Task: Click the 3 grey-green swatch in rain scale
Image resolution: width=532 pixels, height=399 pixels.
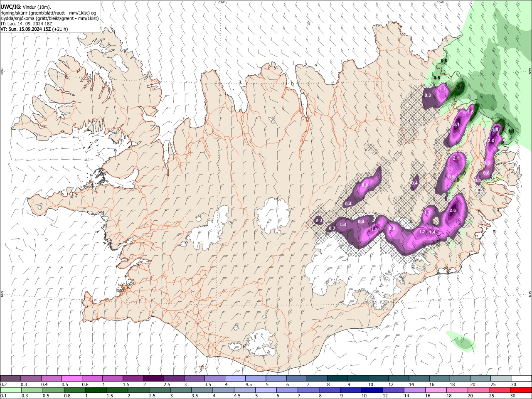Action: click(x=180, y=390)
